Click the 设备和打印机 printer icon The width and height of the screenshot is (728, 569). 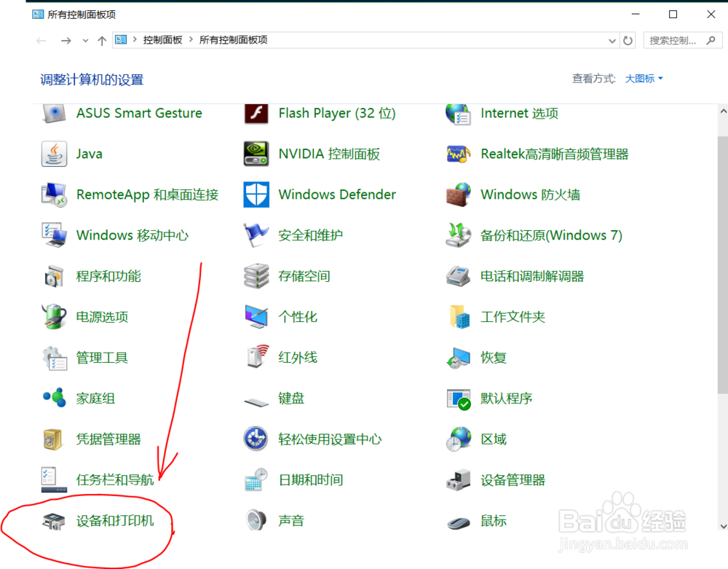pyautogui.click(x=53, y=521)
